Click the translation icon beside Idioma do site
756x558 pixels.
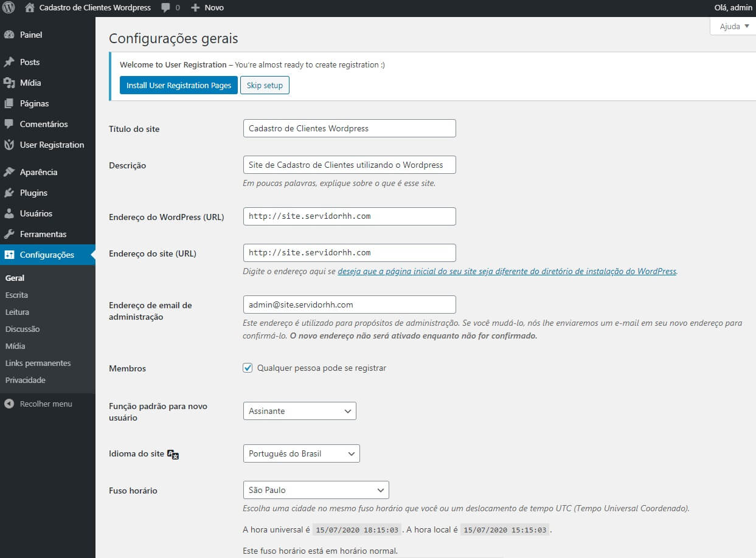(x=172, y=454)
